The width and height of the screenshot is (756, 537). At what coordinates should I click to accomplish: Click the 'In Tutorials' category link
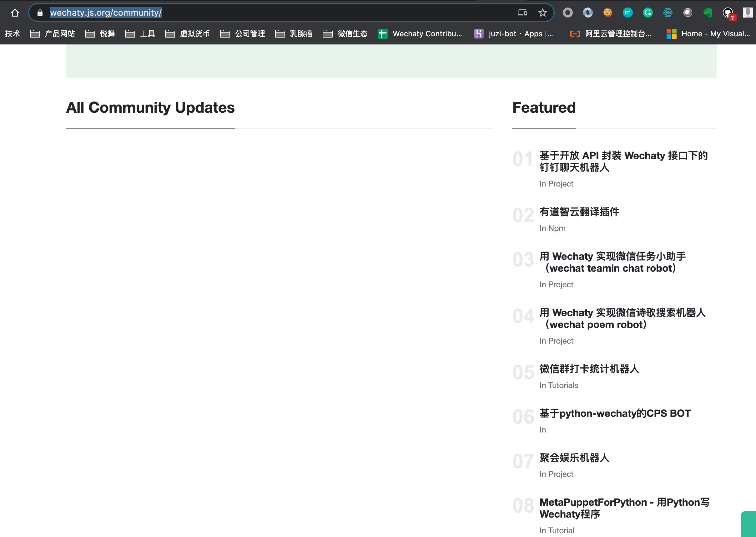tap(559, 385)
